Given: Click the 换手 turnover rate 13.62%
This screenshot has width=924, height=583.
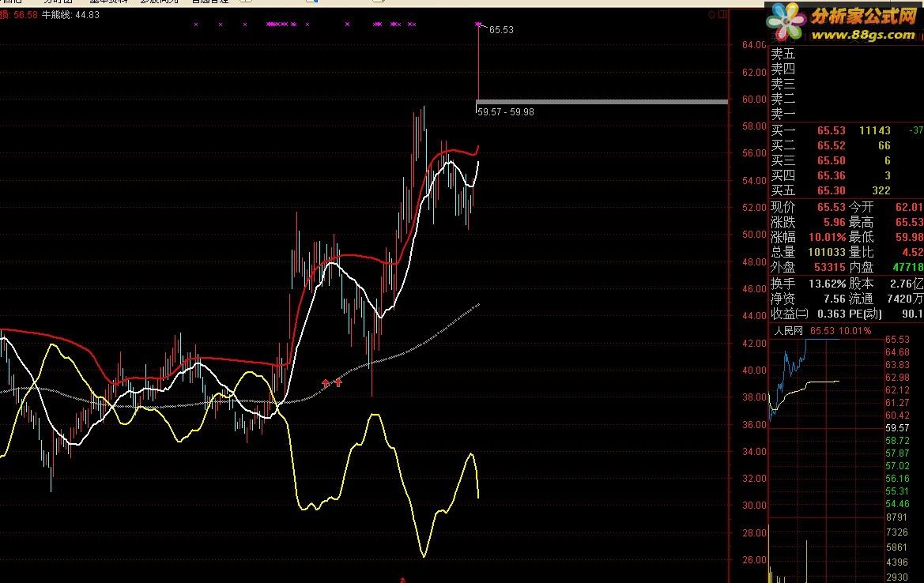Looking at the screenshot, I should (827, 284).
